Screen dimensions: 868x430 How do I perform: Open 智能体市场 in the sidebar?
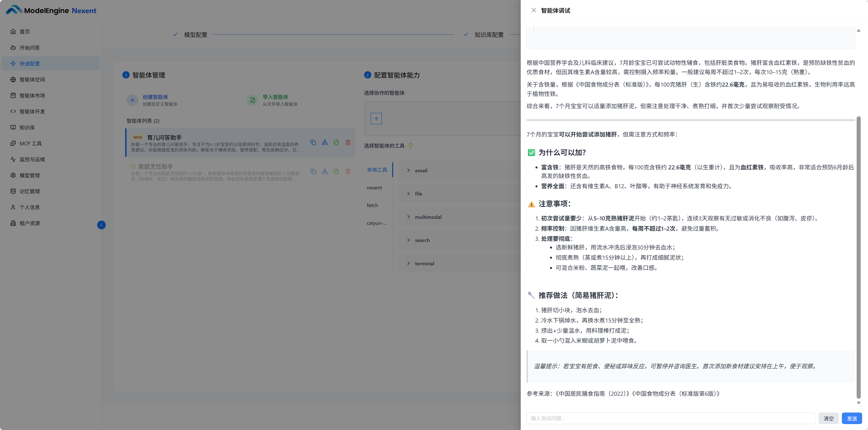[x=32, y=96]
